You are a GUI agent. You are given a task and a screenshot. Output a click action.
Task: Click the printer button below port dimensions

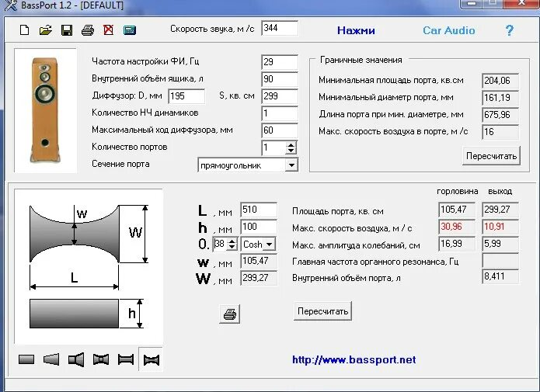pyautogui.click(x=230, y=314)
